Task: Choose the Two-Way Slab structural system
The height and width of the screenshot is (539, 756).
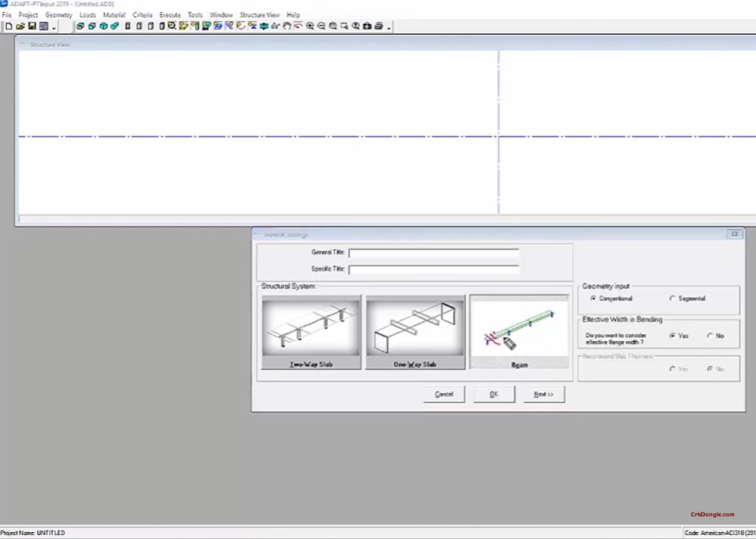Action: click(311, 331)
